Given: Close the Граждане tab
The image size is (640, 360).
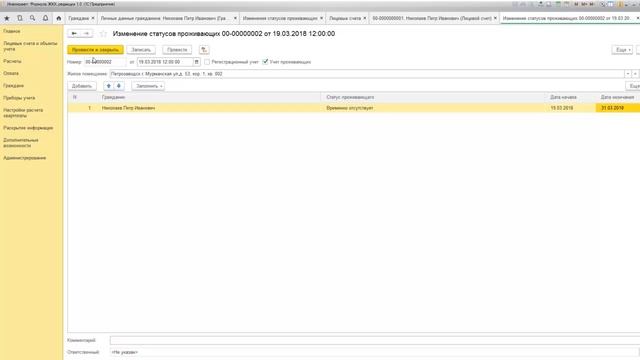Looking at the screenshot, I should (93, 18).
